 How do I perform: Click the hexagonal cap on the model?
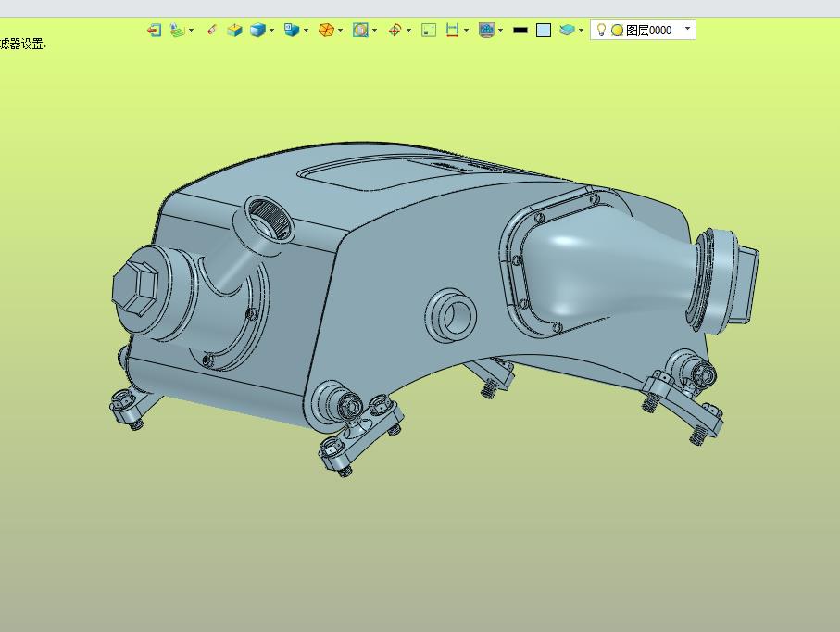pos(135,288)
